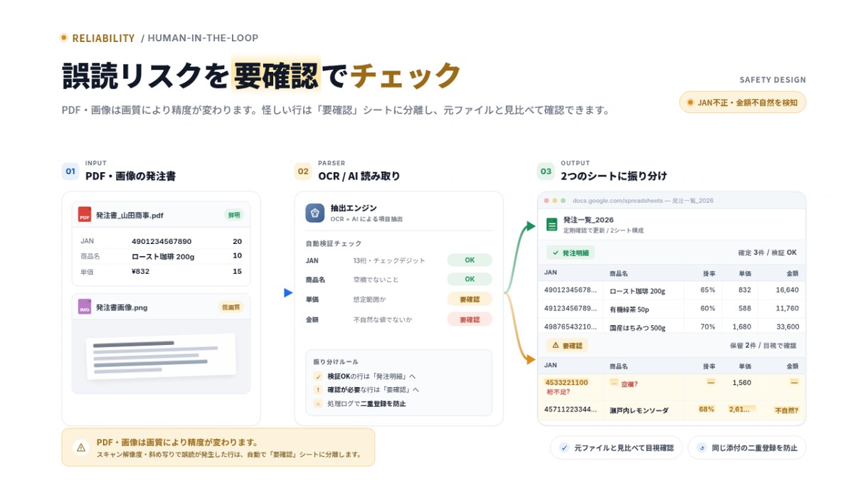This screenshot has width=868, height=488.
Task: Click the 確定 3件 / 検証 OK summary
Action: pyautogui.click(x=767, y=253)
